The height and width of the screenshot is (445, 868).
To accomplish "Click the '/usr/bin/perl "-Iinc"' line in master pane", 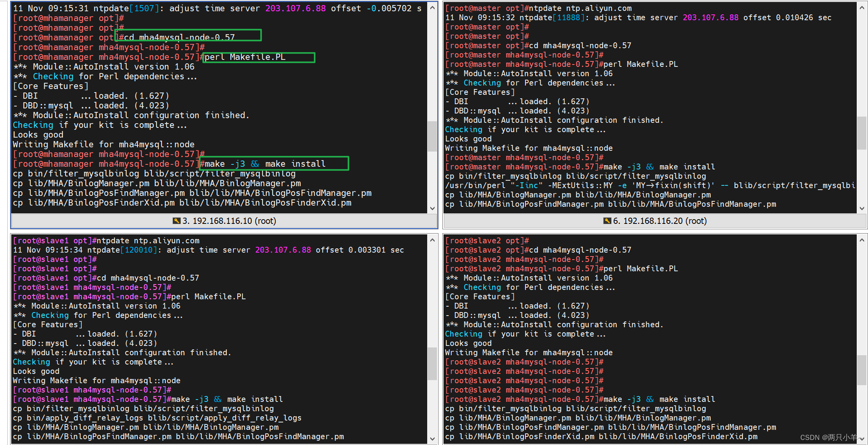I will tap(650, 185).
